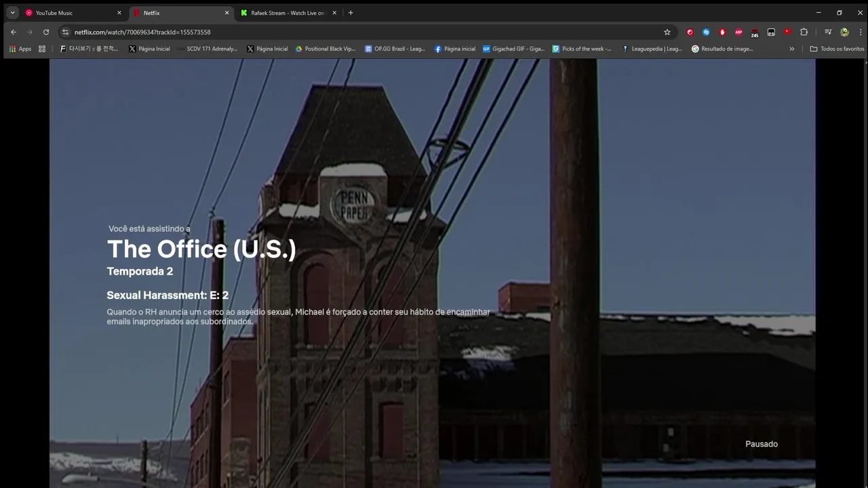
Task: Click the tab groups grid icon
Action: point(42,49)
